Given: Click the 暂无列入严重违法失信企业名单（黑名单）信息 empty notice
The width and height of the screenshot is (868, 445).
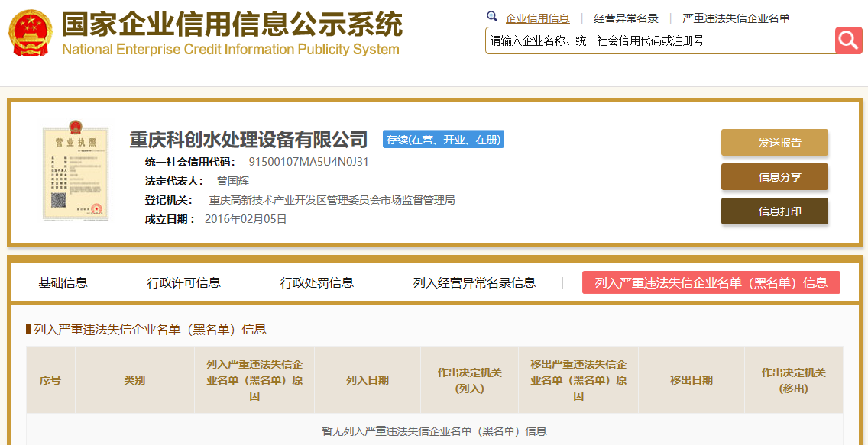Looking at the screenshot, I should tap(435, 430).
